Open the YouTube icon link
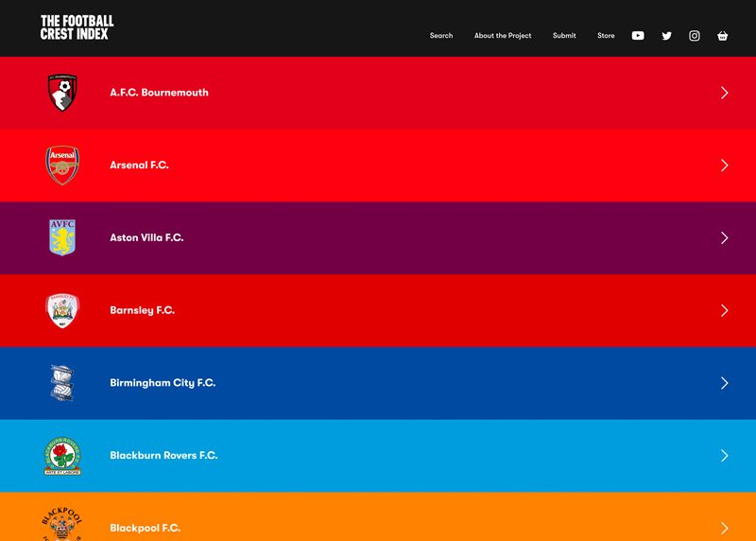This screenshot has width=756, height=541. [638, 36]
